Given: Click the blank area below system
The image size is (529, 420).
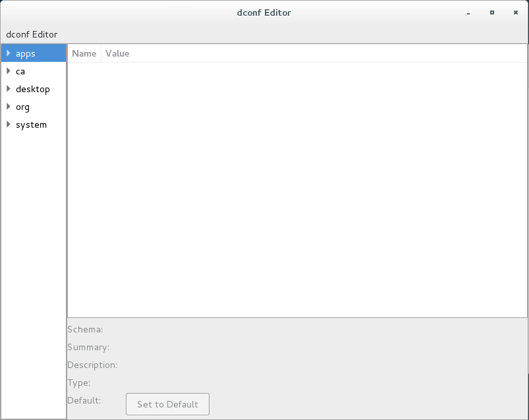Looking at the screenshot, I should pos(34,263).
